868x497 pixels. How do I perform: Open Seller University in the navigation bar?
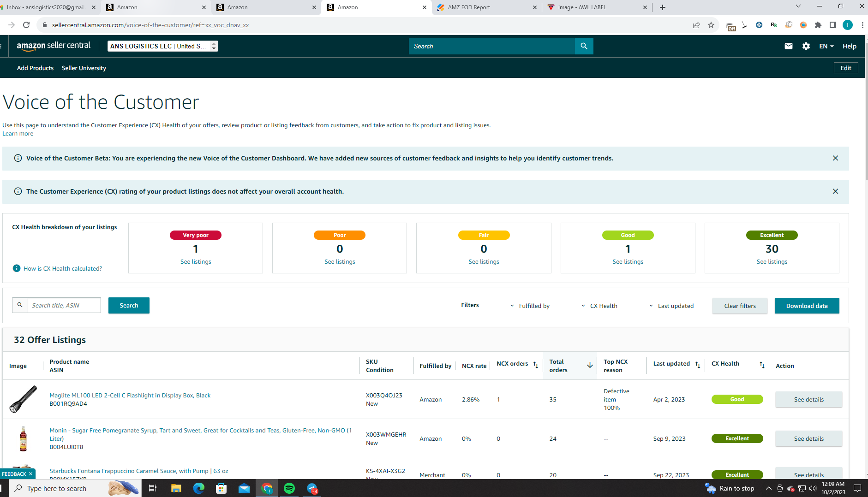click(x=84, y=68)
